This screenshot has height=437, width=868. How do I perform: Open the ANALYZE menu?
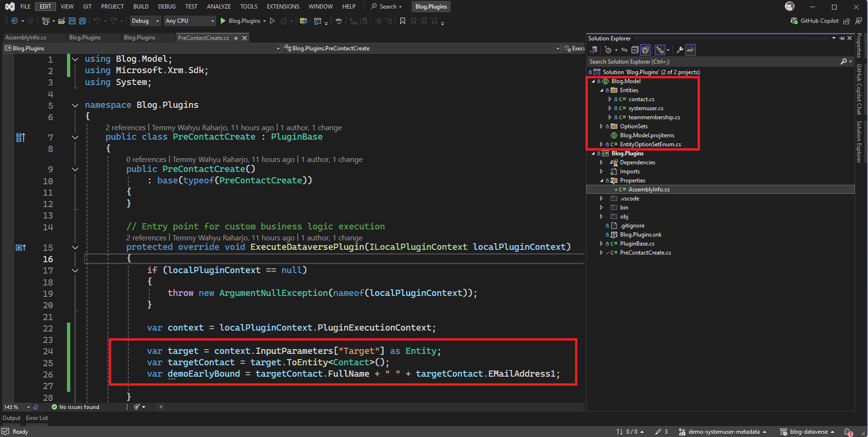219,6
